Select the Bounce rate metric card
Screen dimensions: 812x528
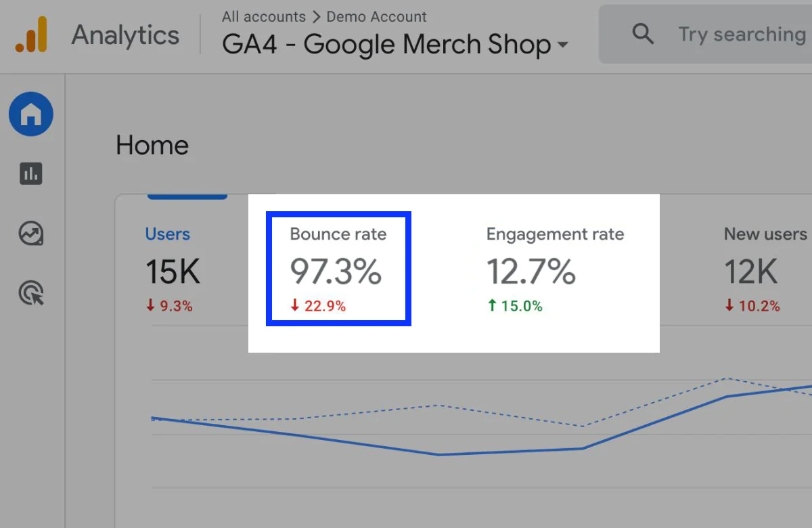coord(338,268)
